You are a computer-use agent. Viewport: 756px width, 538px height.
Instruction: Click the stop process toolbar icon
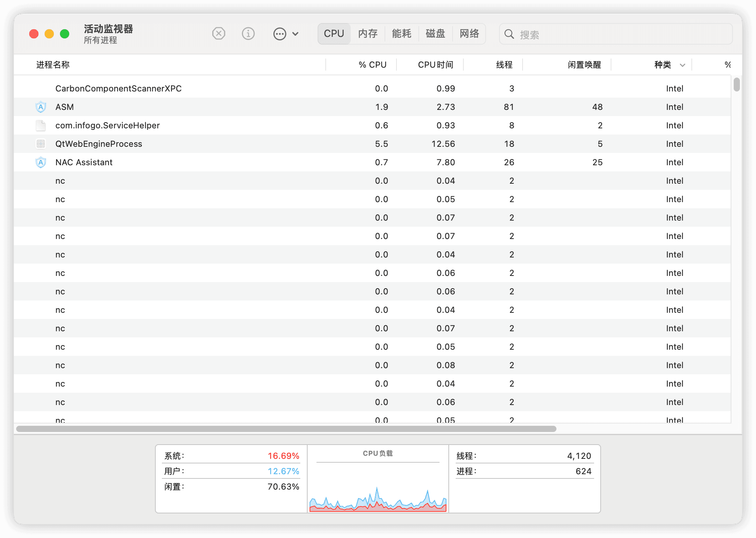218,34
